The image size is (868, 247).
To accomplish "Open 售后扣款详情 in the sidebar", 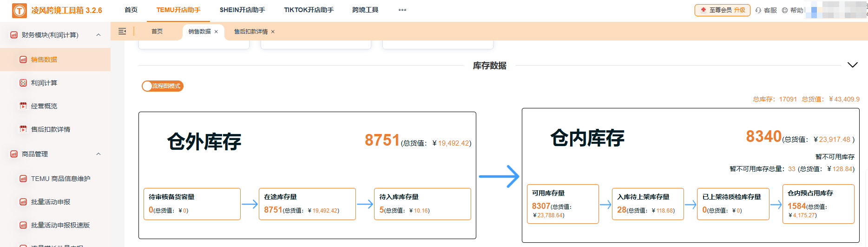I will 55,129.
